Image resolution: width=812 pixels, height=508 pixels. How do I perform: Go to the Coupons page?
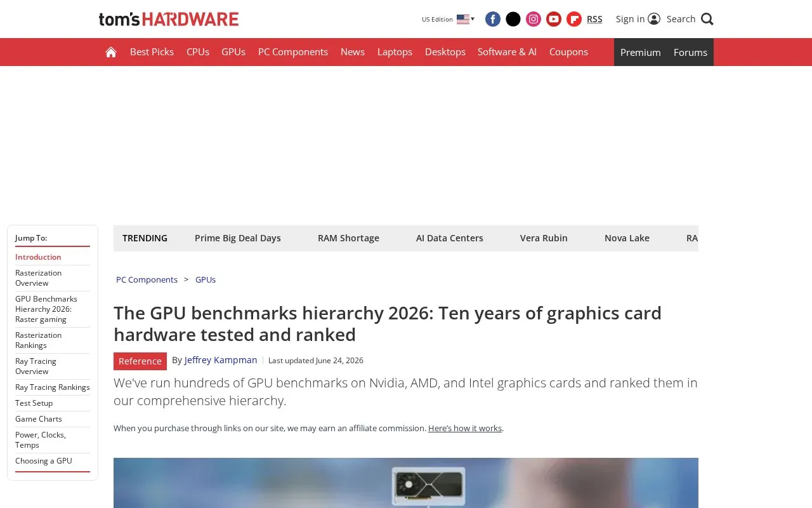(x=568, y=52)
